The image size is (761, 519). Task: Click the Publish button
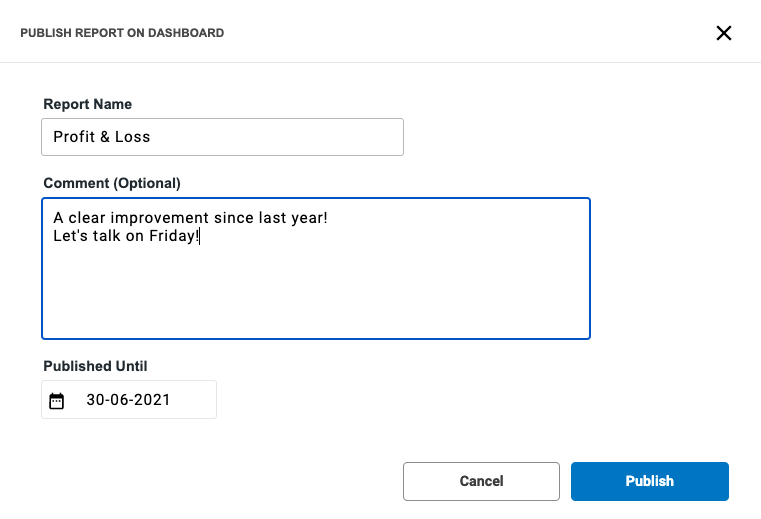point(649,481)
